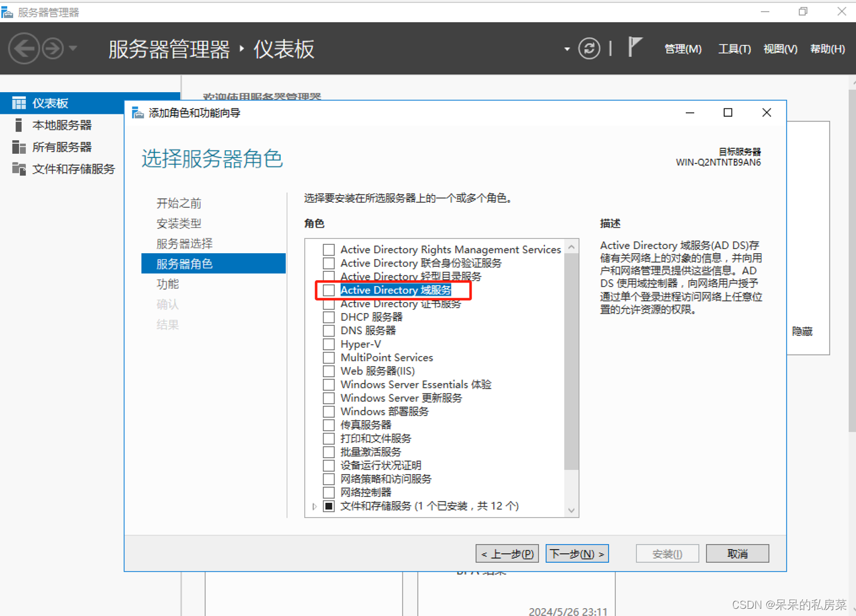Toggle the 文件和存储服务 role checkbox
856x616 pixels.
pyautogui.click(x=329, y=506)
